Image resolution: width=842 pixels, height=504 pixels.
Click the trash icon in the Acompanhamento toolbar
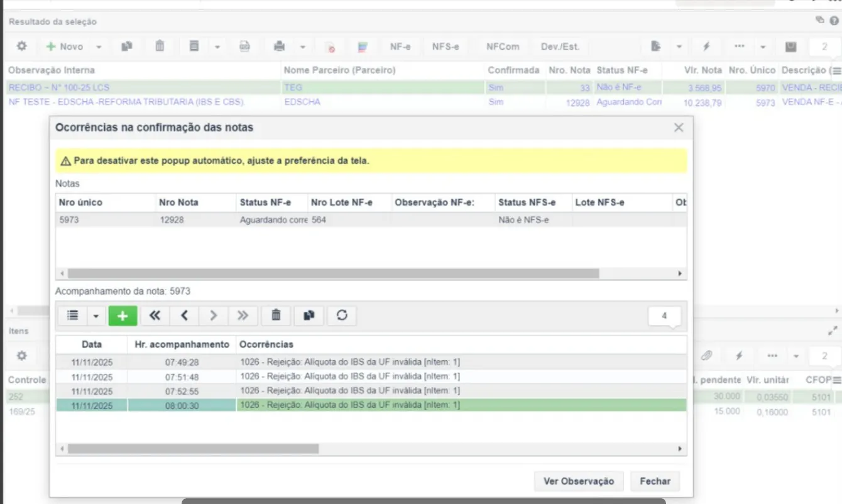click(276, 315)
